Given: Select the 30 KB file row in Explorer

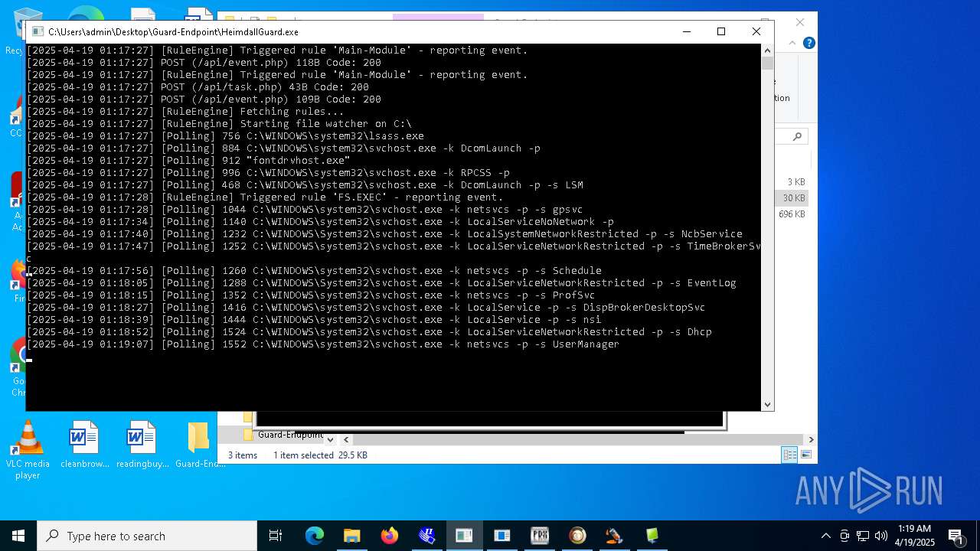Looking at the screenshot, I should point(793,198).
